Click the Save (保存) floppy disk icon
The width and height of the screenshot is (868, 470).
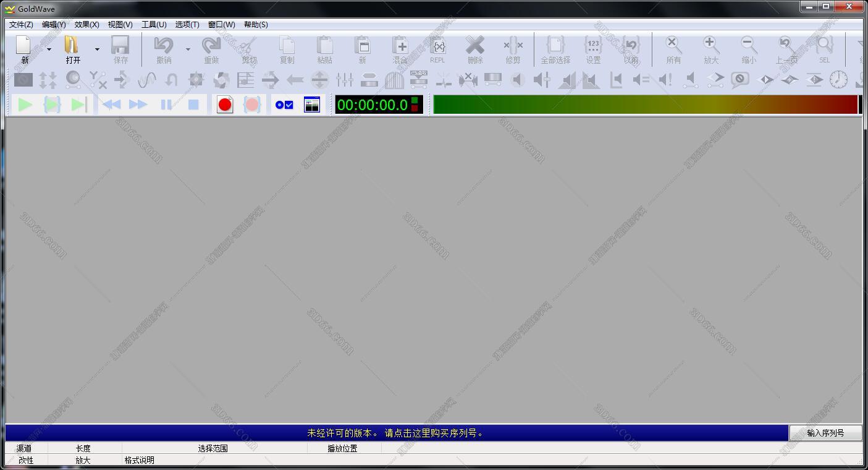click(x=120, y=45)
